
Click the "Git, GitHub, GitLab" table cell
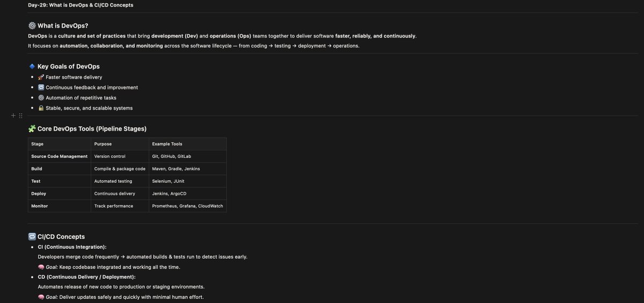coord(187,156)
